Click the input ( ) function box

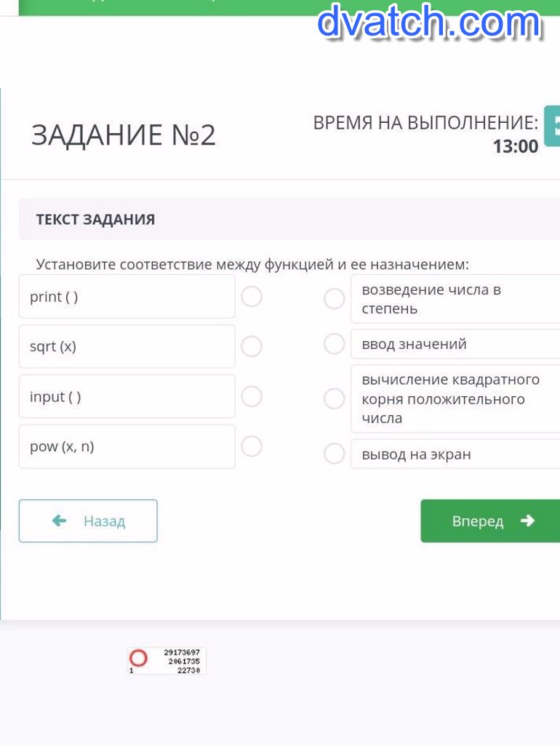pyautogui.click(x=127, y=396)
